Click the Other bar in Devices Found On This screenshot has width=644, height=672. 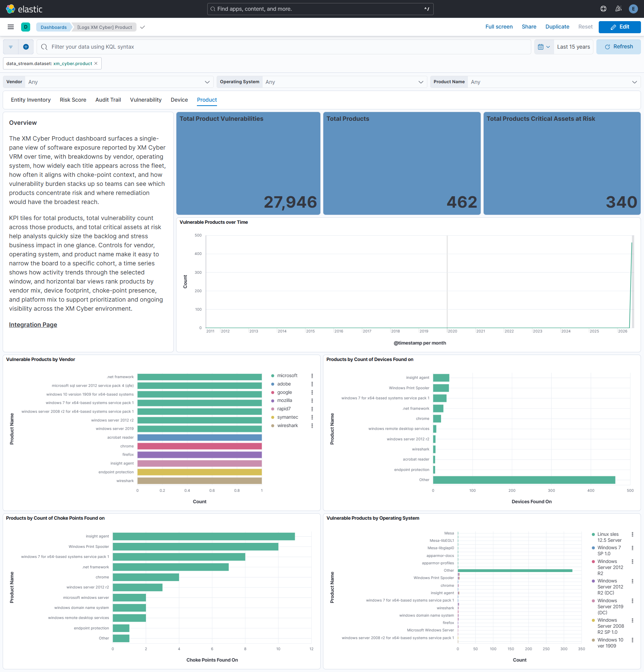pos(524,480)
